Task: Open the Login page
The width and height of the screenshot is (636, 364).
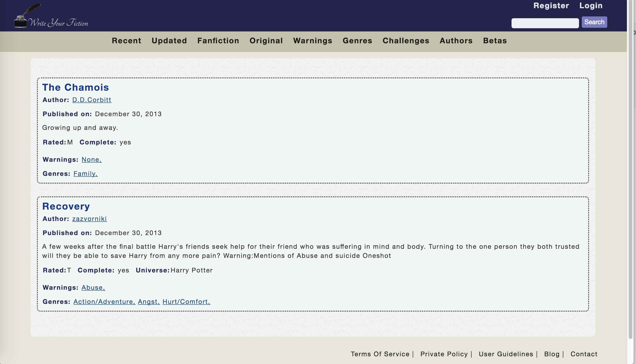Action: (x=591, y=5)
